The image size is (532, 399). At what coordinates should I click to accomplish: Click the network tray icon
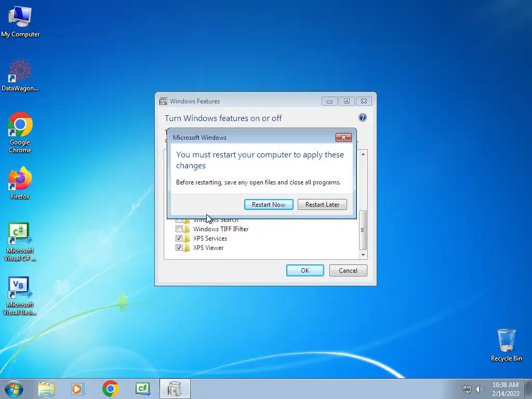tap(467, 389)
